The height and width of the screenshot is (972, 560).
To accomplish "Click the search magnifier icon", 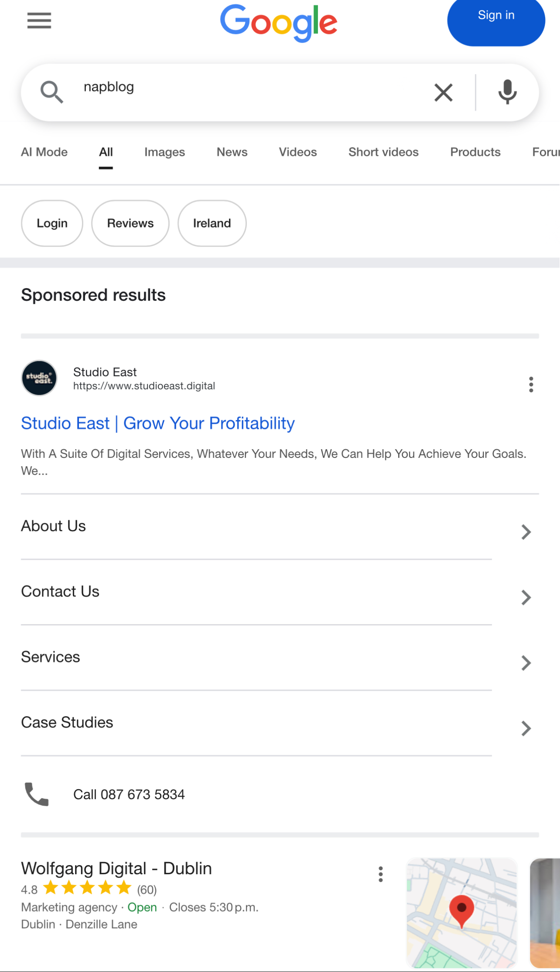I will 51,93.
